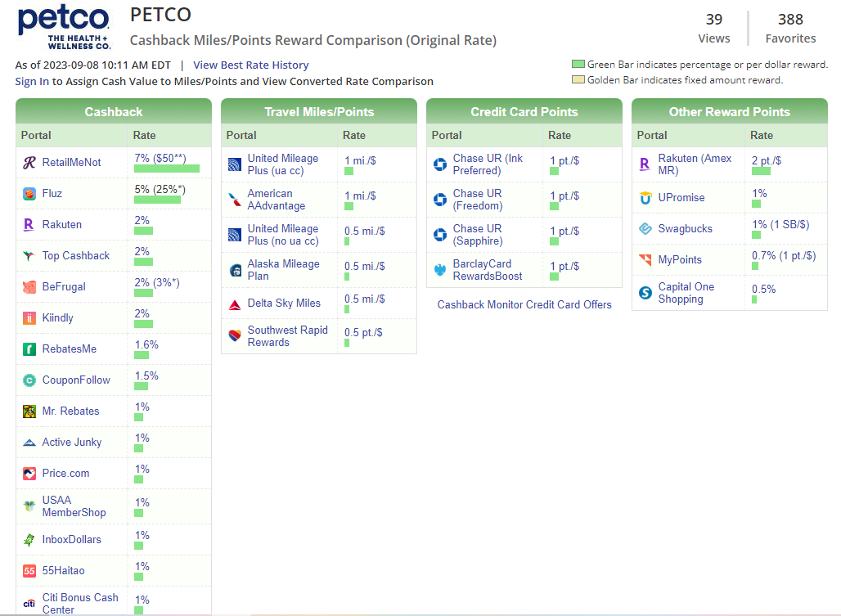Open the MyPoints portal link

680,260
